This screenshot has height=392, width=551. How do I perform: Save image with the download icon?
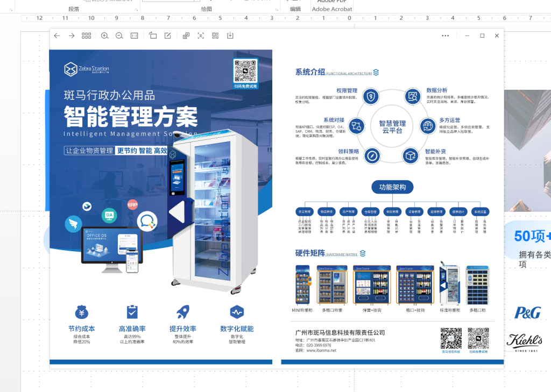pos(230,35)
